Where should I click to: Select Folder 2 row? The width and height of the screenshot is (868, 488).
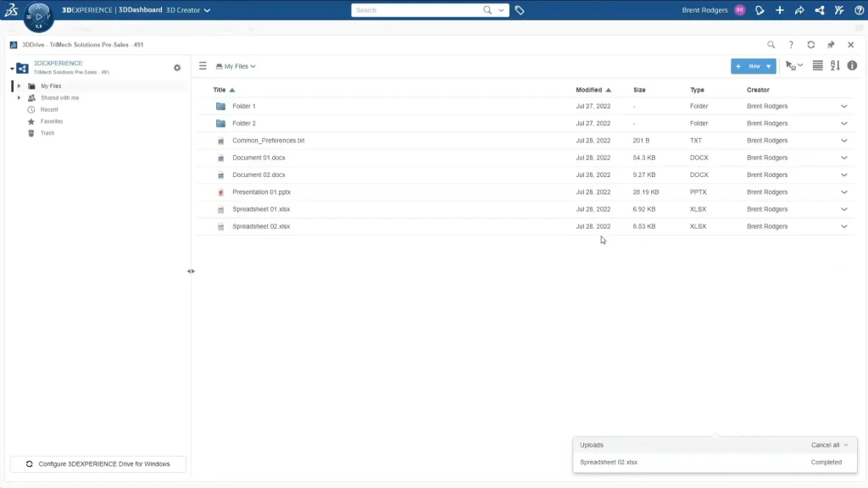[526, 124]
